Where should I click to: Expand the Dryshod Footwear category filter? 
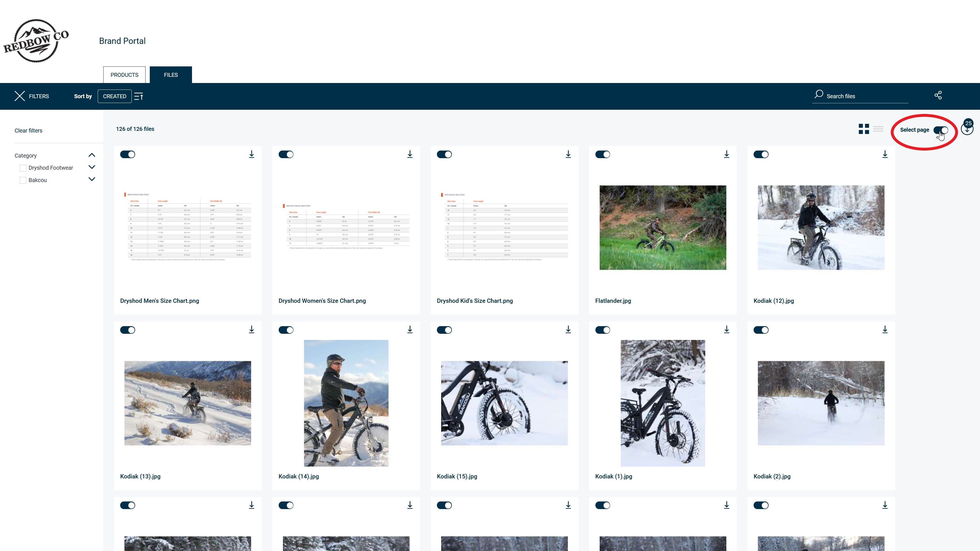tap(91, 167)
